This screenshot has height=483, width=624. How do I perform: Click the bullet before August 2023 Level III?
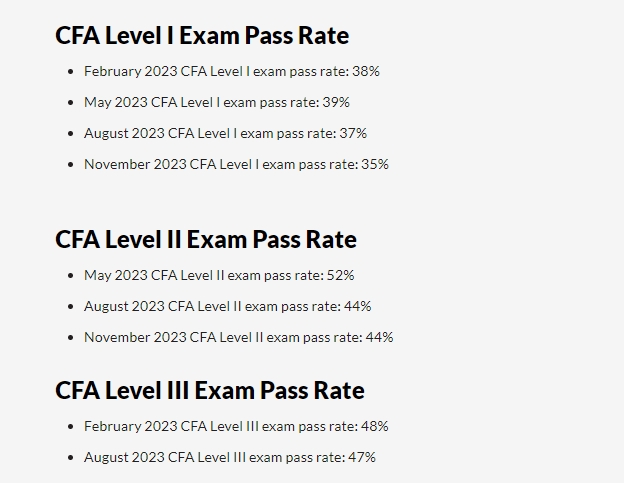coord(70,458)
